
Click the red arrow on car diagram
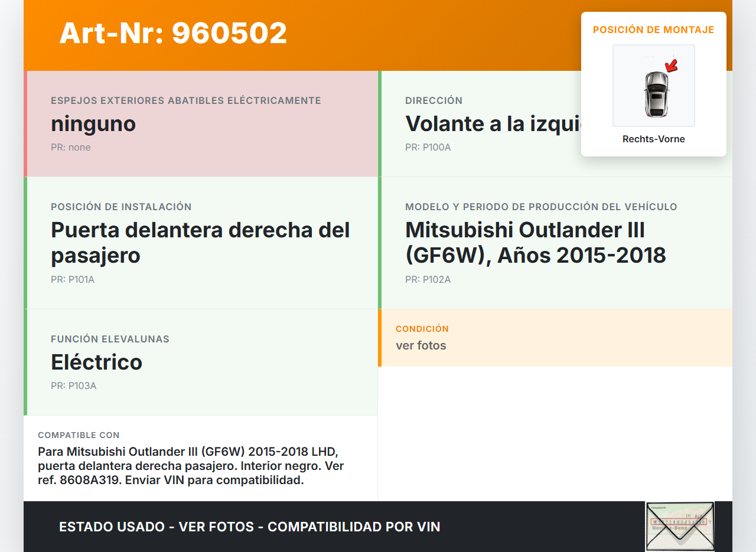coord(671,65)
